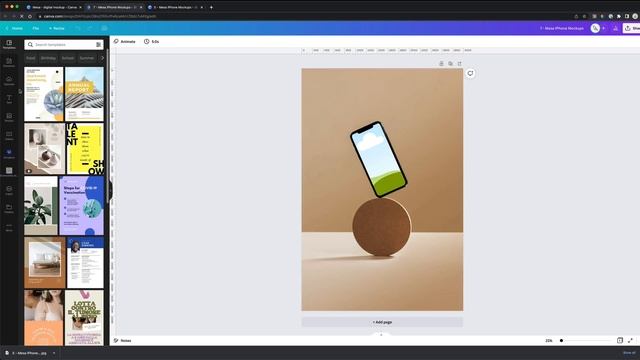The height and width of the screenshot is (360, 640).
Task: Click the comment bubble icon beside canvas
Action: (x=470, y=73)
